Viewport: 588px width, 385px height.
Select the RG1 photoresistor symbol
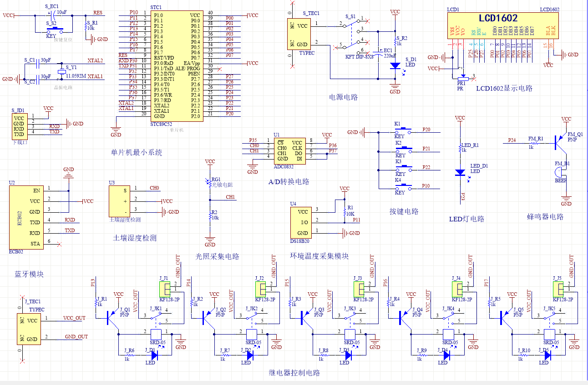click(210, 184)
